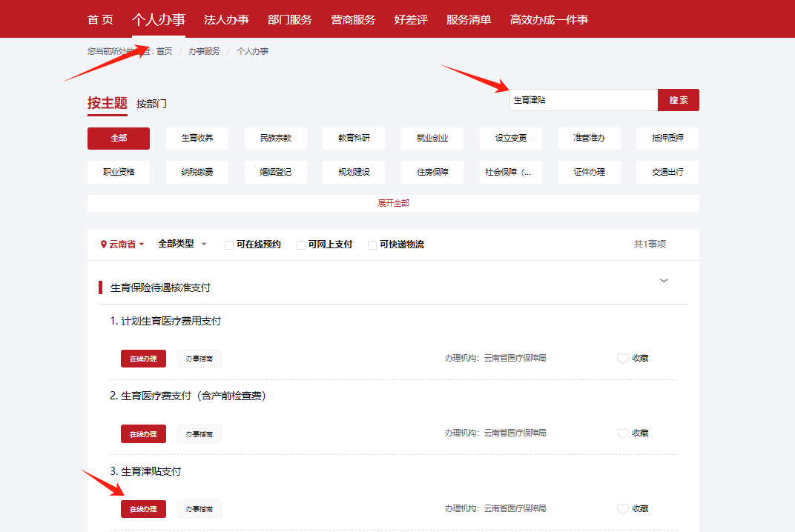This screenshot has width=795, height=532.
Task: Switch to the 按部门 tab
Action: click(151, 104)
